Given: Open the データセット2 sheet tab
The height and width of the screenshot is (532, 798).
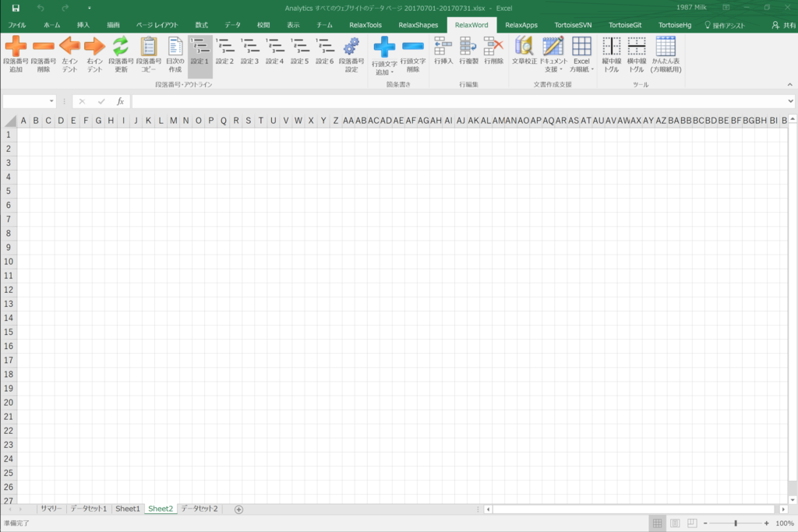Looking at the screenshot, I should point(199,509).
